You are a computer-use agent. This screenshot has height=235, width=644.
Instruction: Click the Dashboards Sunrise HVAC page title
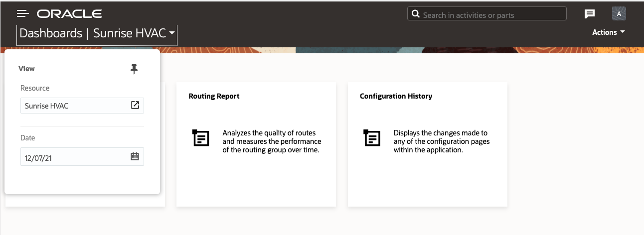[92, 33]
